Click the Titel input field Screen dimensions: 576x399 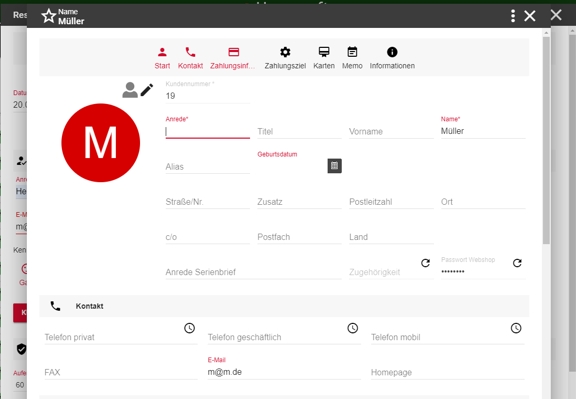pyautogui.click(x=299, y=132)
